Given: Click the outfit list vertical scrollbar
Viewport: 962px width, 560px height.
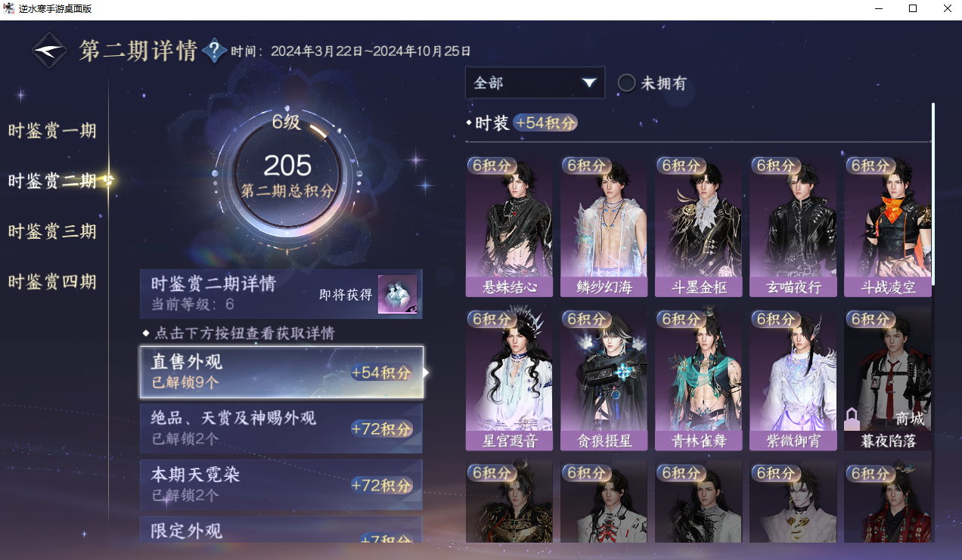Looking at the screenshot, I should coord(933,194).
